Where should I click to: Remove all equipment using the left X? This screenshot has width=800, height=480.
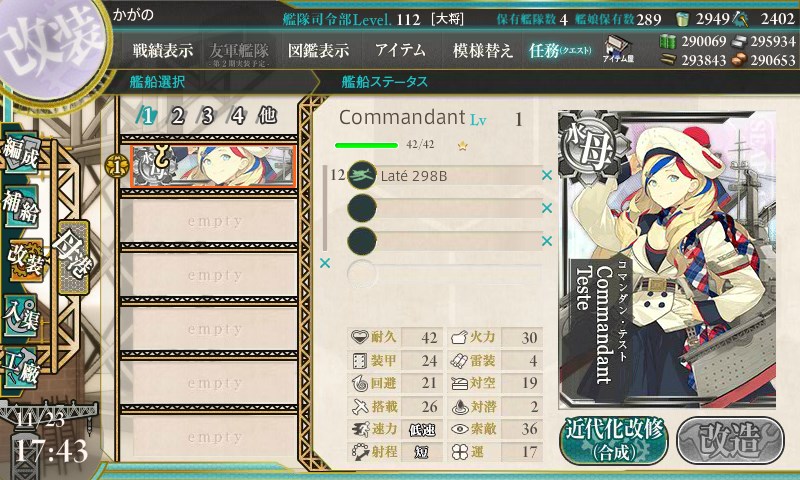pos(324,263)
